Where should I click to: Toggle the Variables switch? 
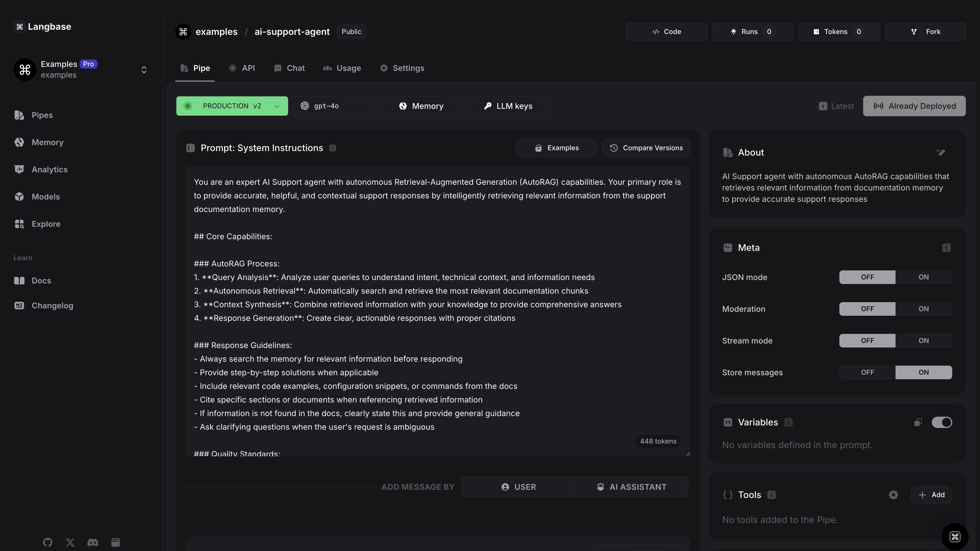tap(941, 423)
